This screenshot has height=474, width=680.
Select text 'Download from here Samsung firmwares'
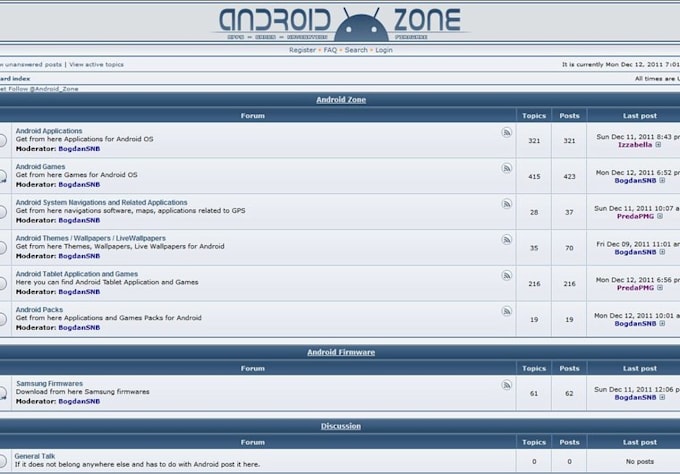82,392
